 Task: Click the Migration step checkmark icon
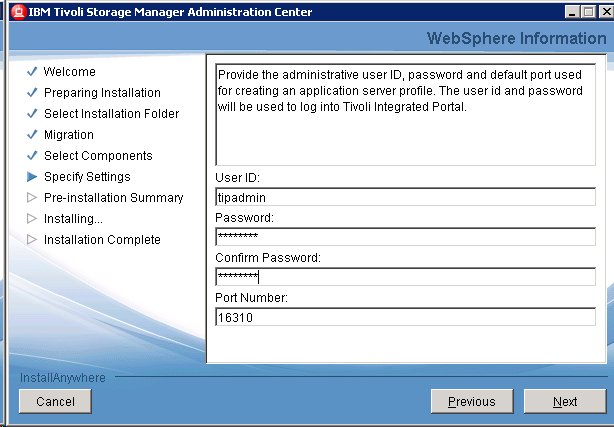32,135
